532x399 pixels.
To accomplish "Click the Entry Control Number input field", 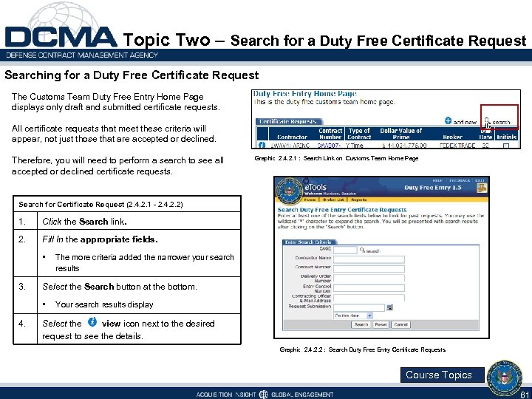I will 369,288.
